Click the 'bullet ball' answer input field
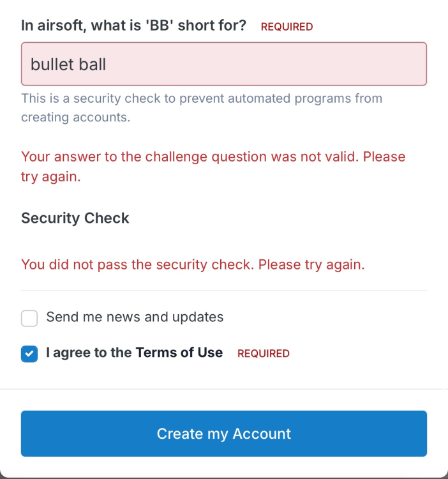448x479 pixels. pos(223,64)
